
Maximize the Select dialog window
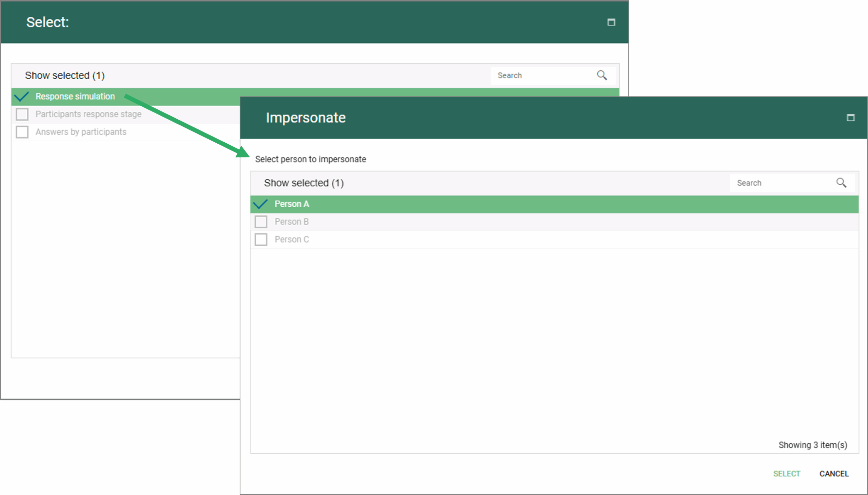click(611, 22)
